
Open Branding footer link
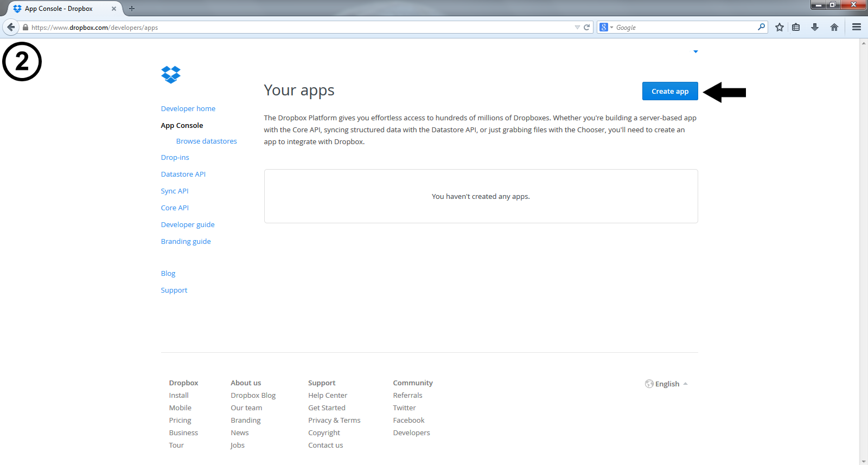coord(245,420)
